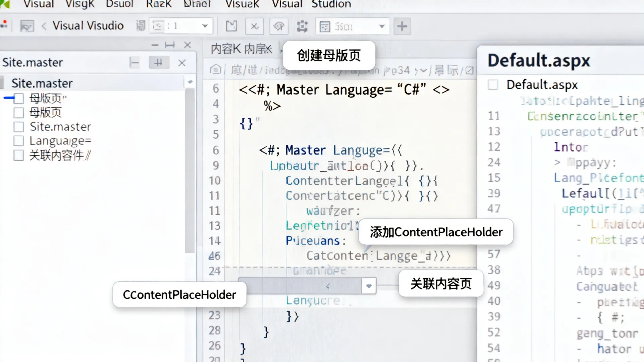The height and width of the screenshot is (362, 644).
Task: Toggle the Default.aspx checkbox
Action: tap(493, 84)
